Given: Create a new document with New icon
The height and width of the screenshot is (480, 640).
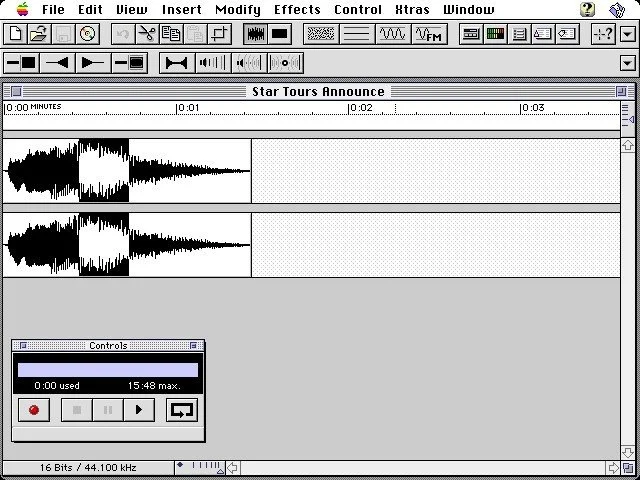Looking at the screenshot, I should (16, 33).
